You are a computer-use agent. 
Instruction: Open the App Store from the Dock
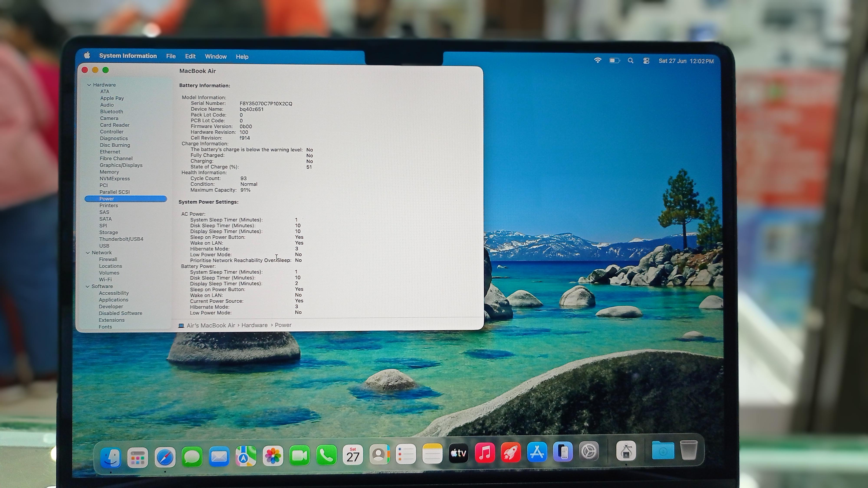coord(537,452)
